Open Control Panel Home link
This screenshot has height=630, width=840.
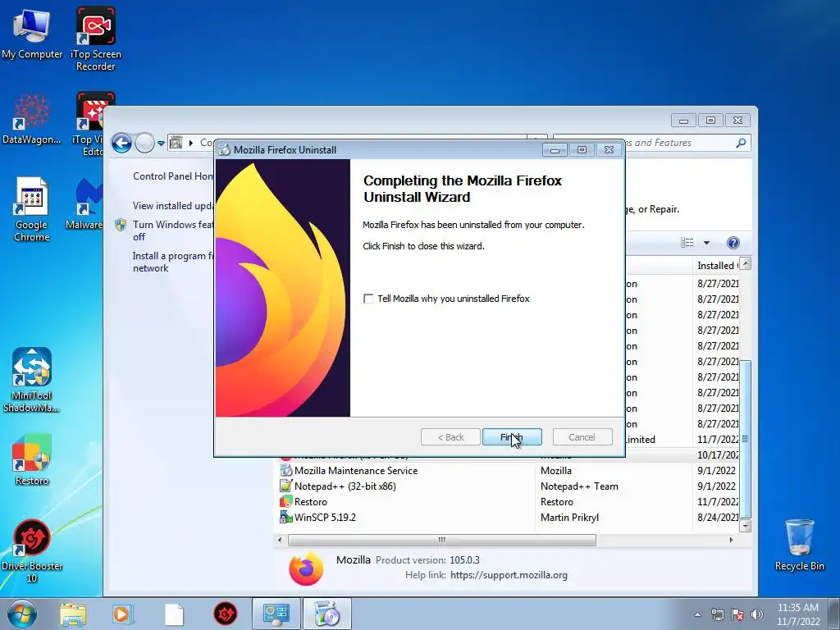pyautogui.click(x=173, y=176)
